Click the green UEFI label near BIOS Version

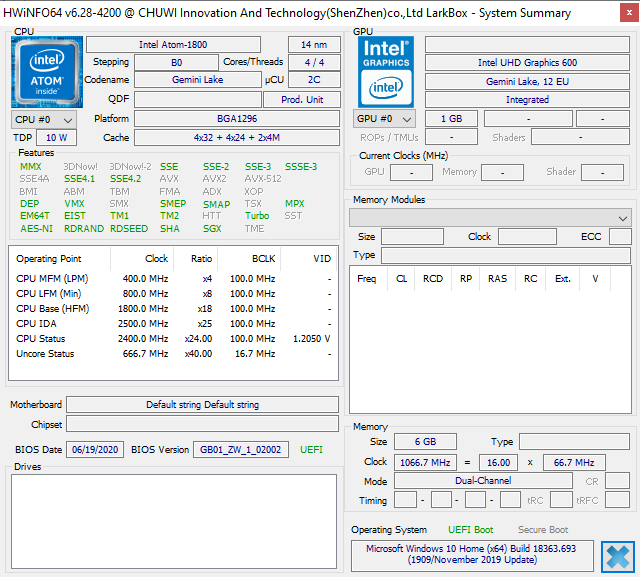point(311,450)
